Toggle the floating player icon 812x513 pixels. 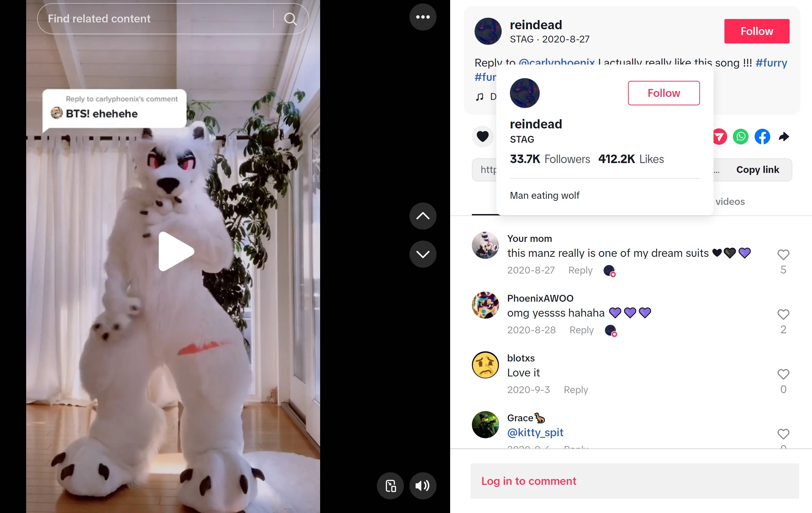coord(390,486)
